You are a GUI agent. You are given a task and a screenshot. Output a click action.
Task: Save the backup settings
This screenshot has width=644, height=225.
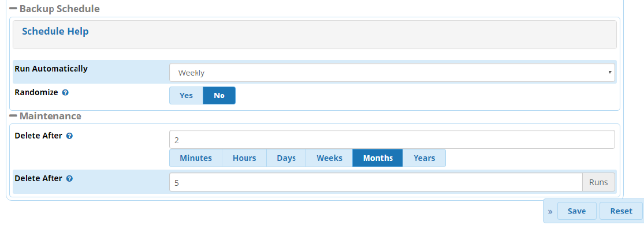(576, 211)
